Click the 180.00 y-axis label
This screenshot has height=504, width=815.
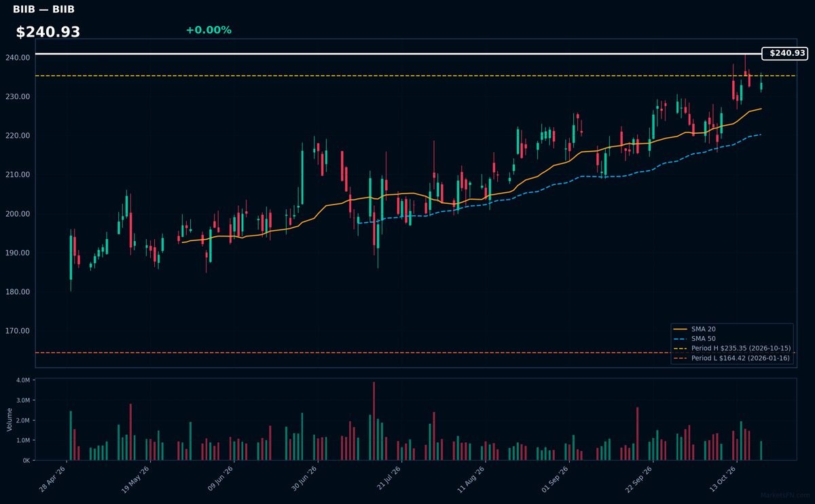pyautogui.click(x=18, y=292)
